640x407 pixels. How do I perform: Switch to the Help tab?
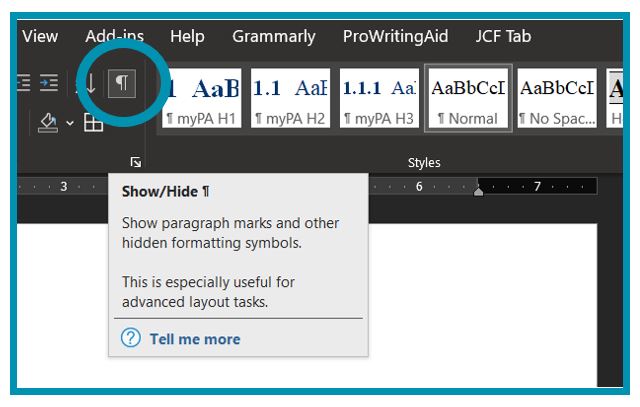pos(187,36)
